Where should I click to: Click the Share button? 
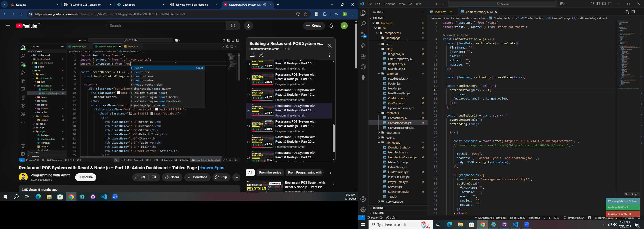(x=172, y=177)
